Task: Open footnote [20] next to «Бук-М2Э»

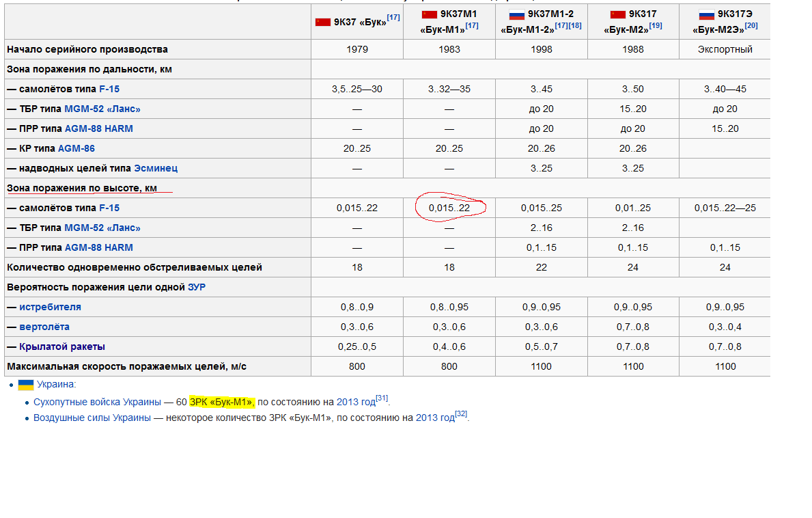Action: pos(751,26)
